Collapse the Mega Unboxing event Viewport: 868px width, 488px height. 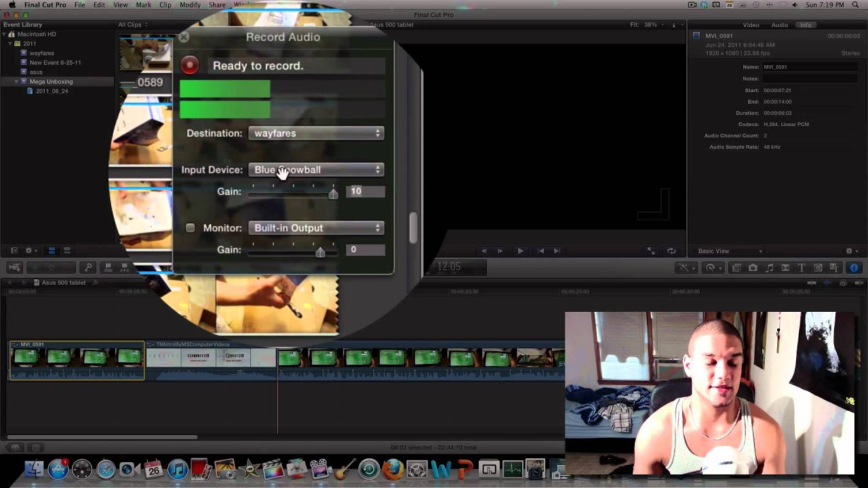(x=16, y=81)
